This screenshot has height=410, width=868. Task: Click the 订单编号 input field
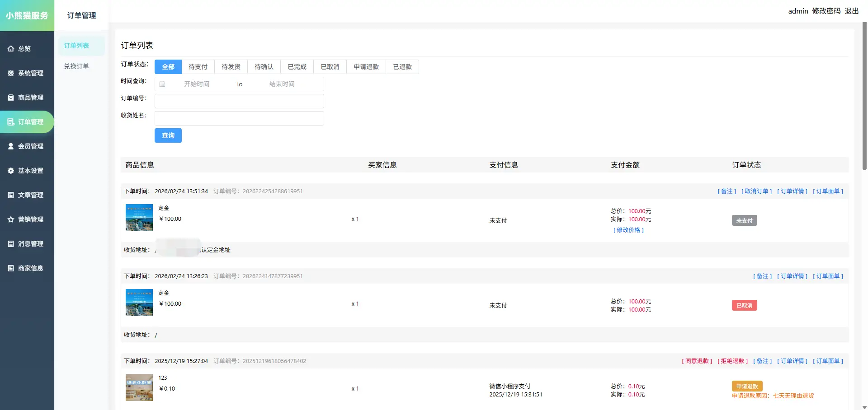[x=239, y=101]
